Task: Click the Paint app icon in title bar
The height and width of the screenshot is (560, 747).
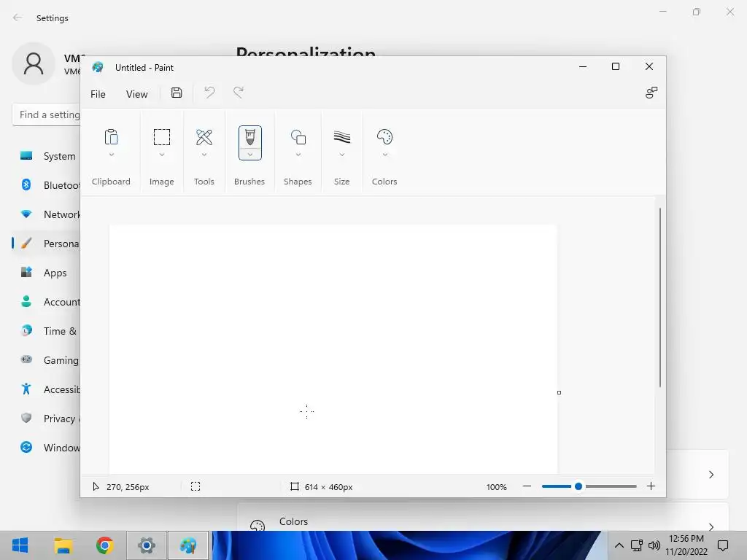Action: tap(98, 67)
